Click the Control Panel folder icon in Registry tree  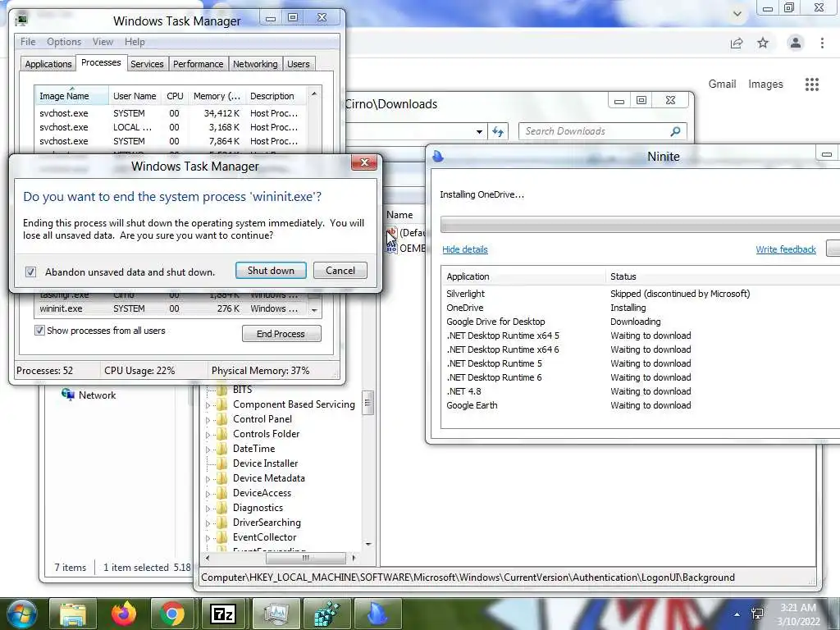click(221, 419)
